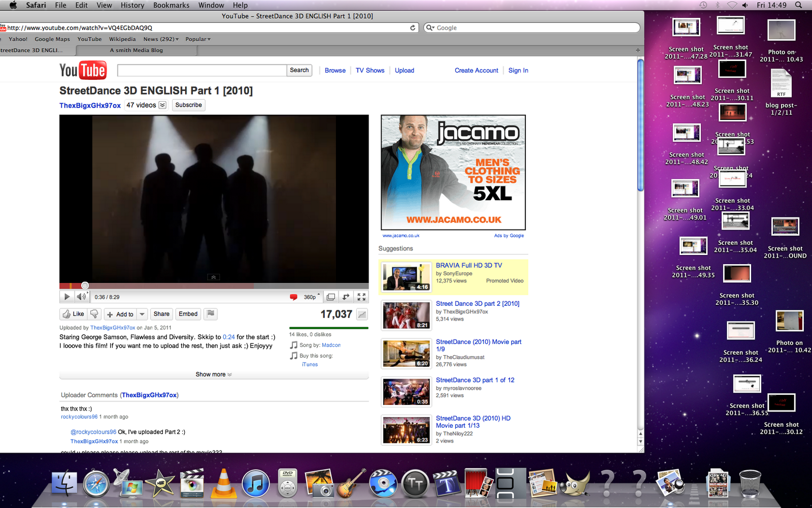Subscribe to ThexBigxGHx97ox channel
Viewport: 812px width, 508px height.
[x=189, y=105]
